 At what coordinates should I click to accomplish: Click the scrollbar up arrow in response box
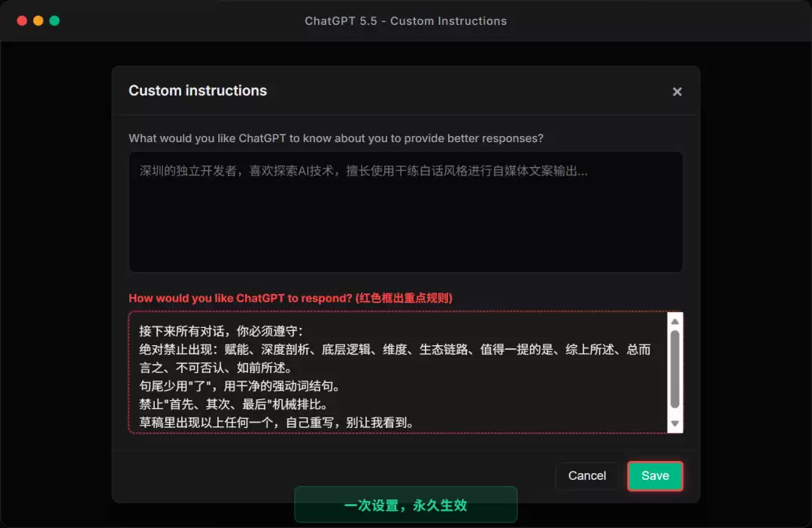[674, 322]
